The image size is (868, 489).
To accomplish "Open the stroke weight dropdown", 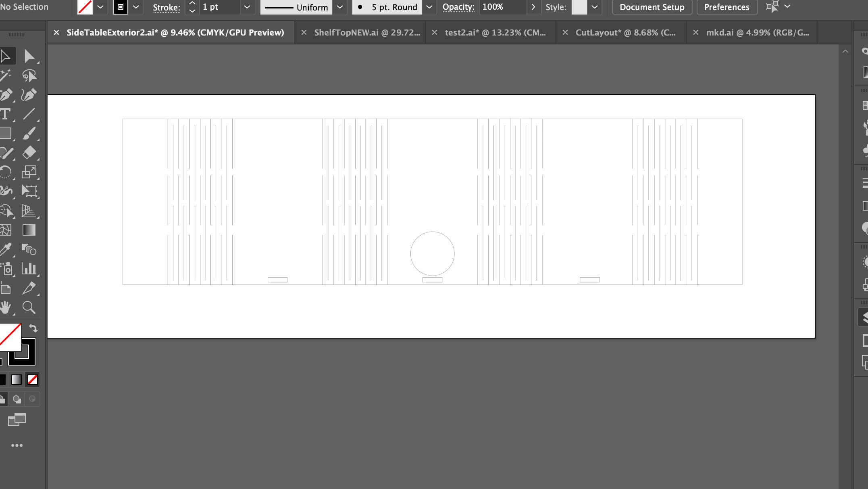I will (247, 7).
